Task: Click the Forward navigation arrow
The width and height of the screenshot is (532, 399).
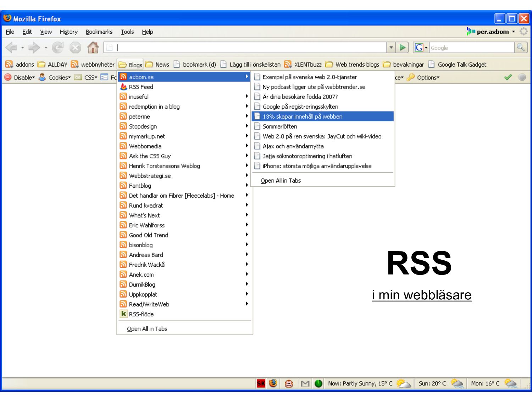Action: pos(34,47)
